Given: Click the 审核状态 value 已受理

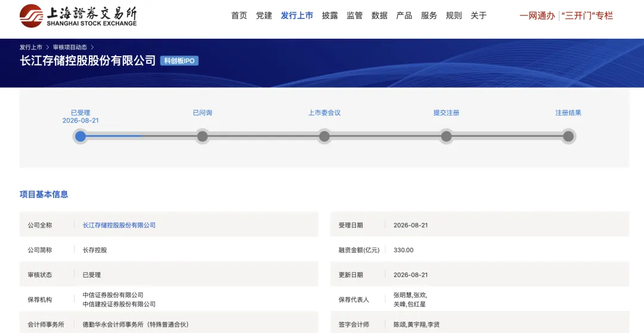Looking at the screenshot, I should (92, 275).
